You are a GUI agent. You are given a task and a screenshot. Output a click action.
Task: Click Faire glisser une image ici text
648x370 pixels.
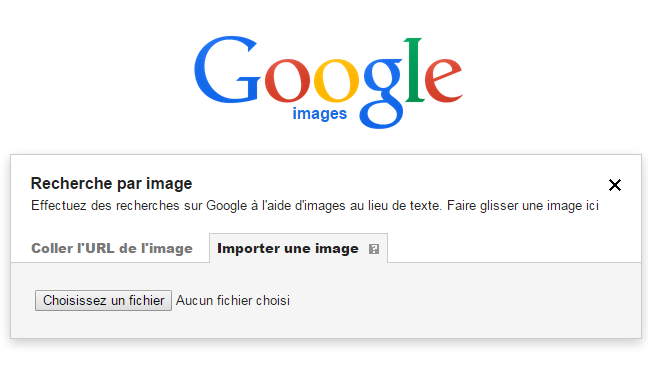pos(523,205)
